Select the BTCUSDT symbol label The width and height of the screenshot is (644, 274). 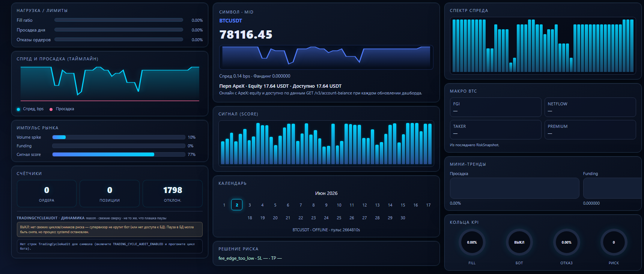(x=230, y=21)
